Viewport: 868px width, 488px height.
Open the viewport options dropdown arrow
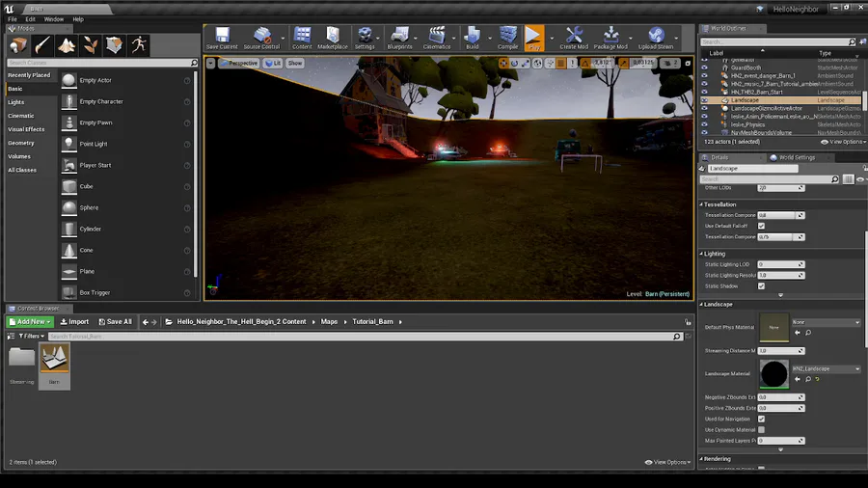click(211, 63)
